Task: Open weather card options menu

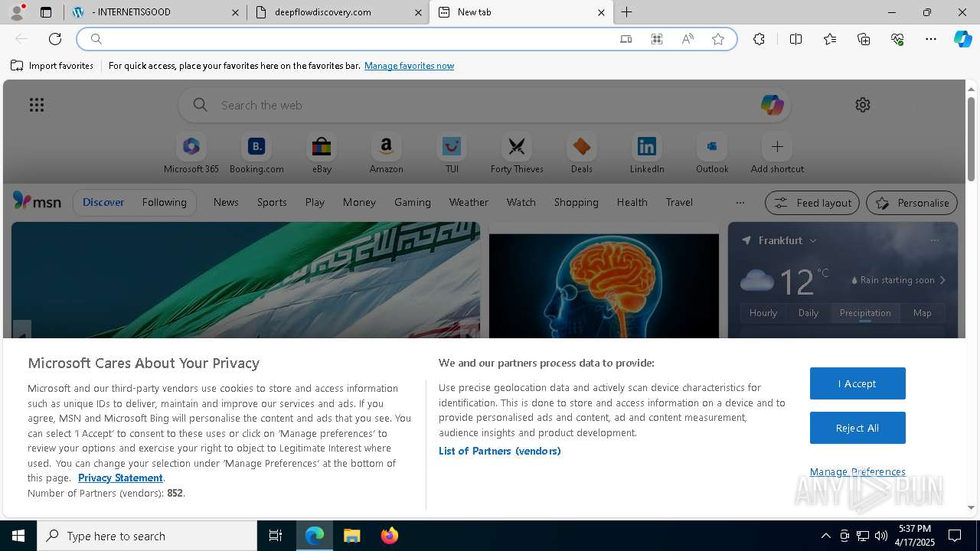Action: click(x=935, y=240)
